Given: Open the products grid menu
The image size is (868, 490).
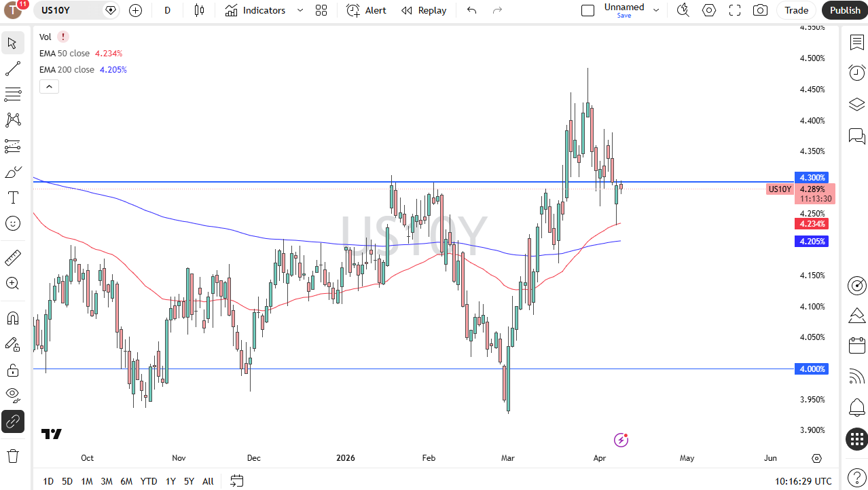Looking at the screenshot, I should (856, 439).
